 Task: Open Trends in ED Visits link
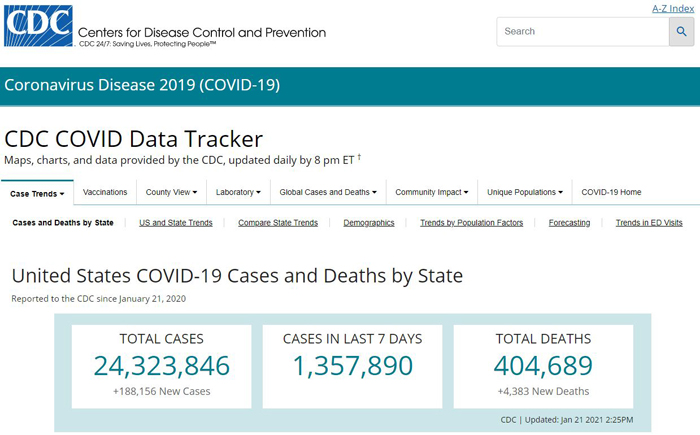pyautogui.click(x=649, y=222)
